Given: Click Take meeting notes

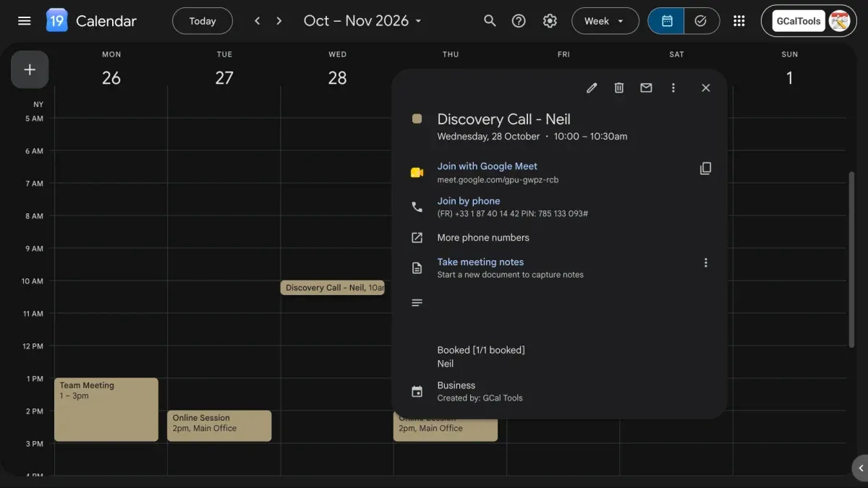Looking at the screenshot, I should tap(480, 262).
